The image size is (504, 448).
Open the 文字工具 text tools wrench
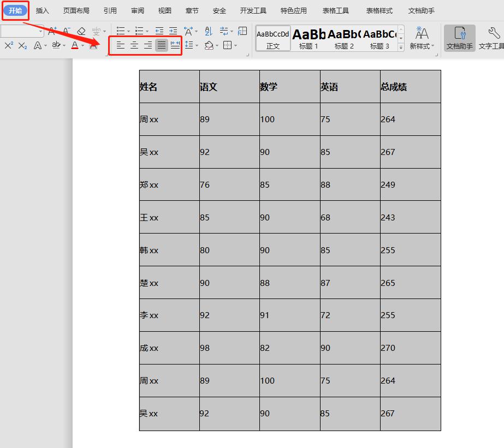click(491, 38)
